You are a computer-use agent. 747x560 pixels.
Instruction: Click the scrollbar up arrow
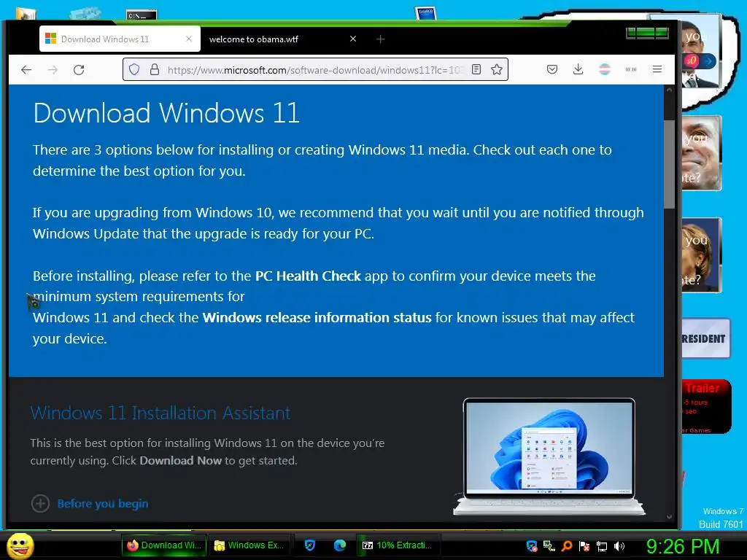670,90
